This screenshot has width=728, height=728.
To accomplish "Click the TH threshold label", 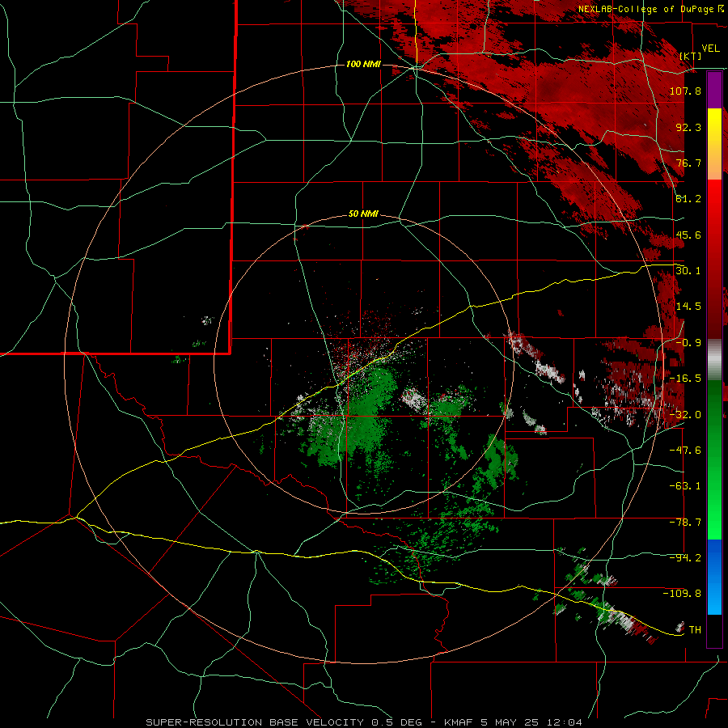I will 695,630.
